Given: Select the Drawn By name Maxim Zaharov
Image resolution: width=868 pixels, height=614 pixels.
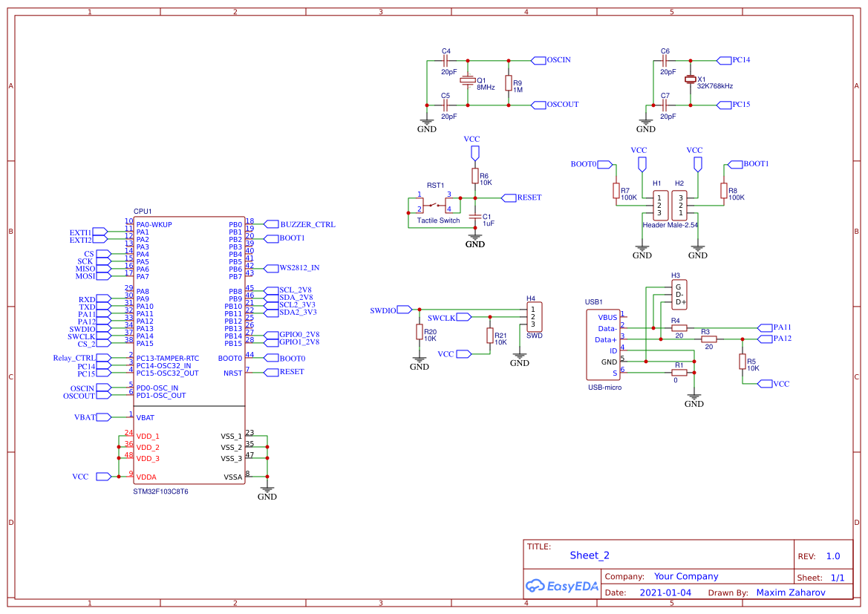Looking at the screenshot, I should pos(790,592).
